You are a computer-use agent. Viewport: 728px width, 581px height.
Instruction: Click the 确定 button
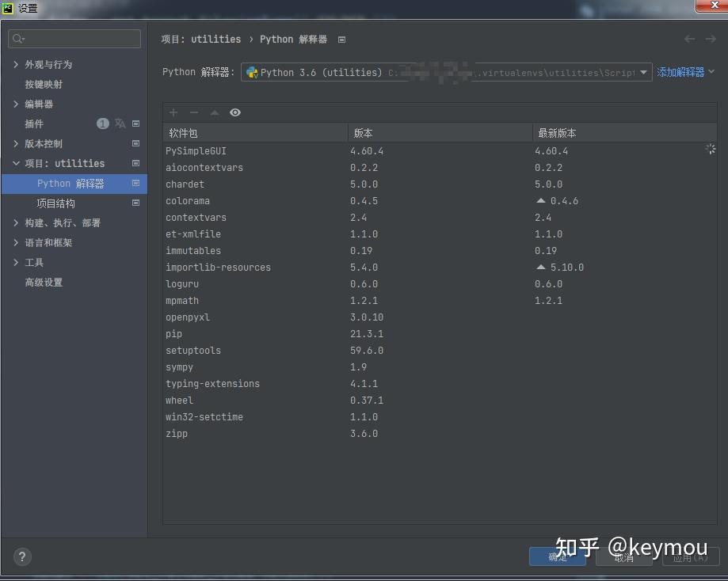click(556, 556)
